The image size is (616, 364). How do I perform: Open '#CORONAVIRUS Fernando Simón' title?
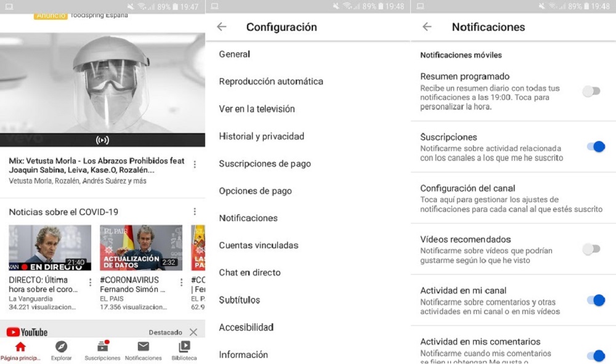[132, 285]
